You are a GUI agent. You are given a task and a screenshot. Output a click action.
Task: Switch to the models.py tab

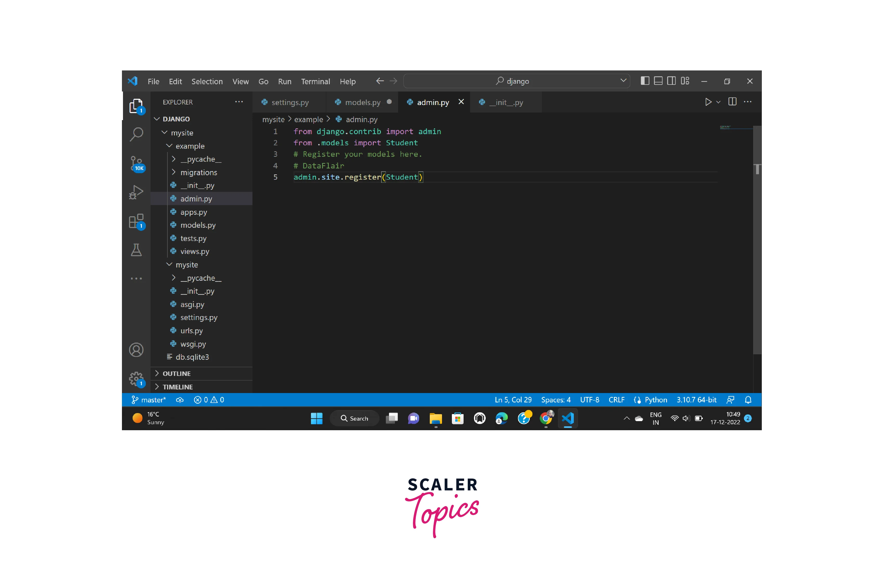click(x=362, y=102)
